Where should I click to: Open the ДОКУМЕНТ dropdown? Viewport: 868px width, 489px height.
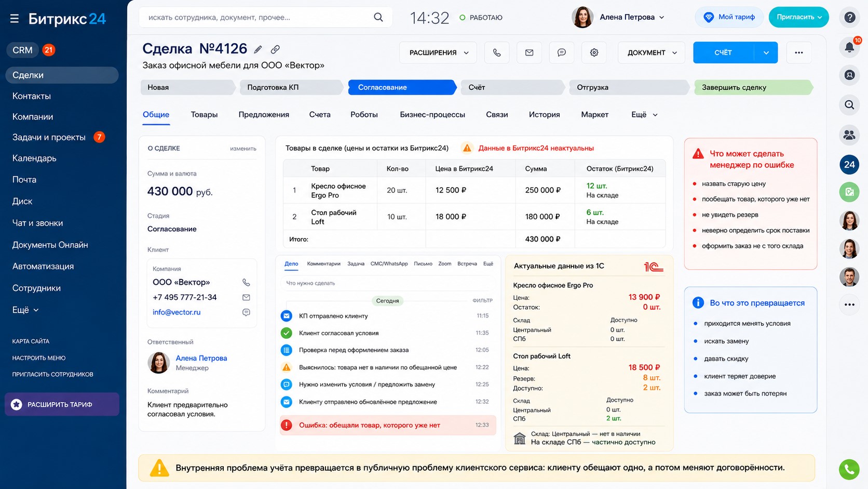(x=652, y=52)
